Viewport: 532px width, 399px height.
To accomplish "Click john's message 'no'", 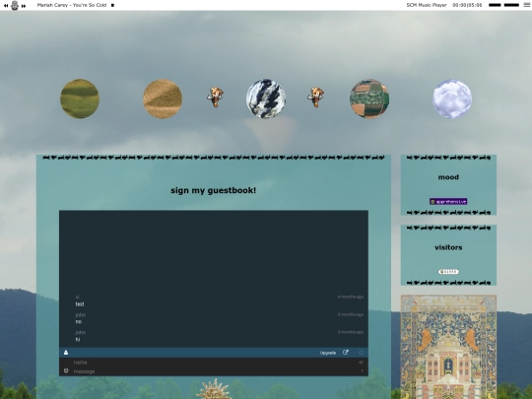I will (79, 321).
